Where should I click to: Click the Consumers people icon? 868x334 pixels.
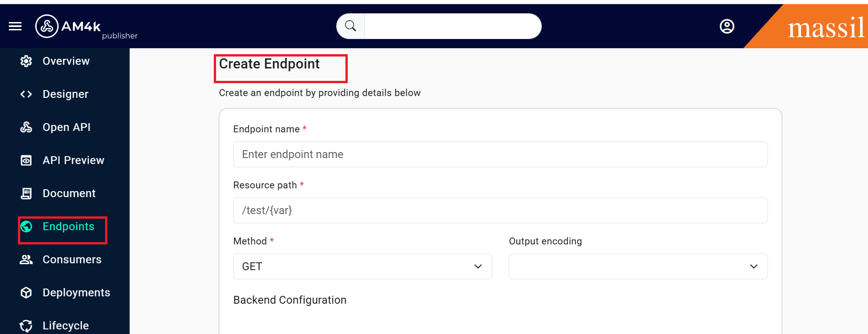pyautogui.click(x=26, y=260)
